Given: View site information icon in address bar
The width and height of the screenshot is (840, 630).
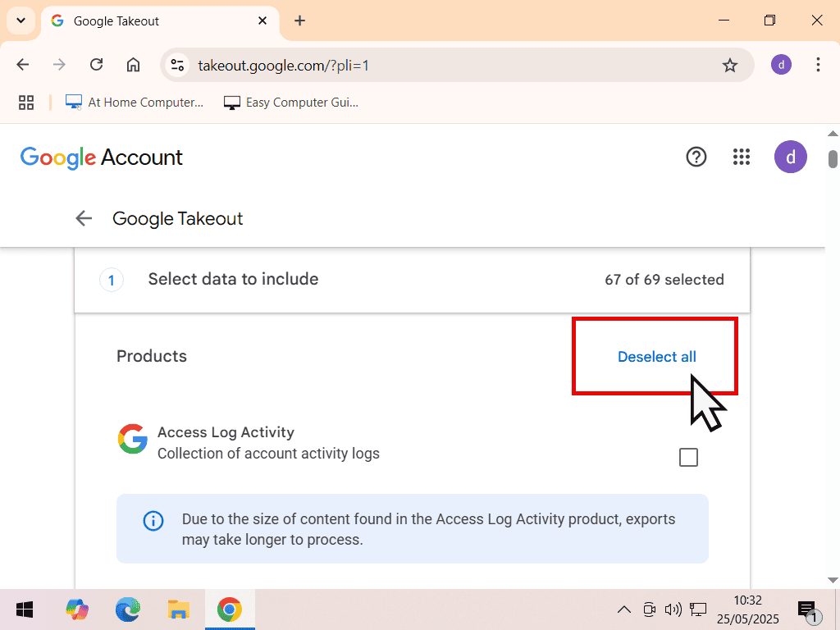Looking at the screenshot, I should click(177, 66).
